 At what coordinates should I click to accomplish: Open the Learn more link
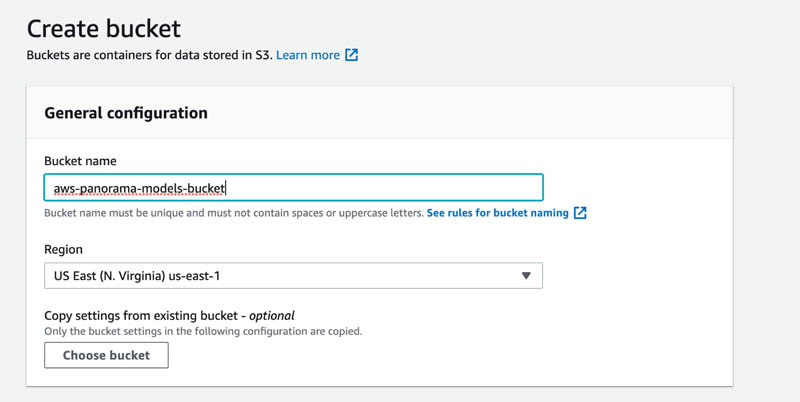point(308,55)
